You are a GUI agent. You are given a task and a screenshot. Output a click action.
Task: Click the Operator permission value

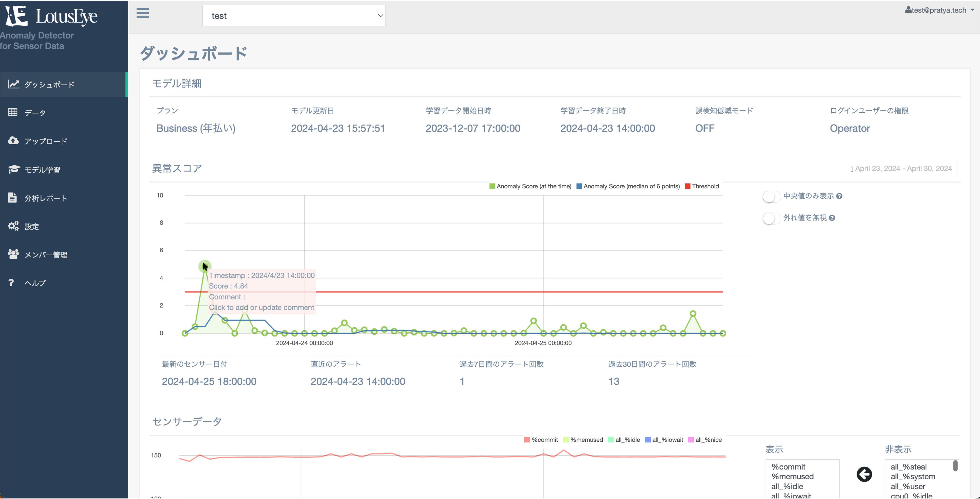(x=850, y=128)
